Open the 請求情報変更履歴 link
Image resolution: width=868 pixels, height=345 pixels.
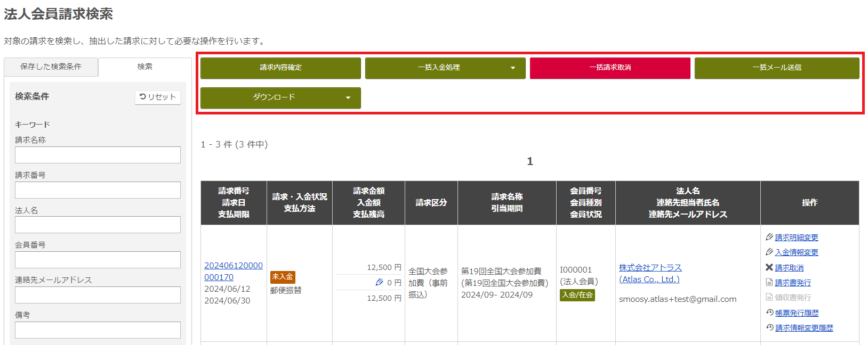pyautogui.click(x=804, y=328)
